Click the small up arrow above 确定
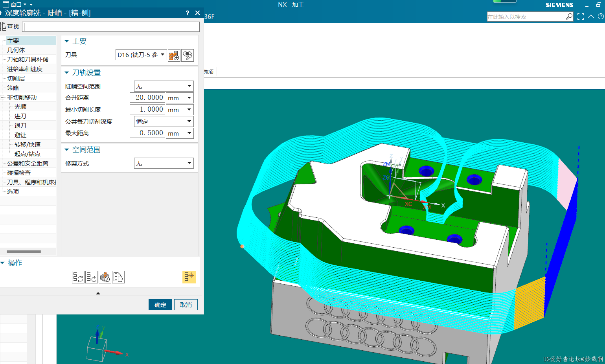605x364 pixels. (98, 293)
